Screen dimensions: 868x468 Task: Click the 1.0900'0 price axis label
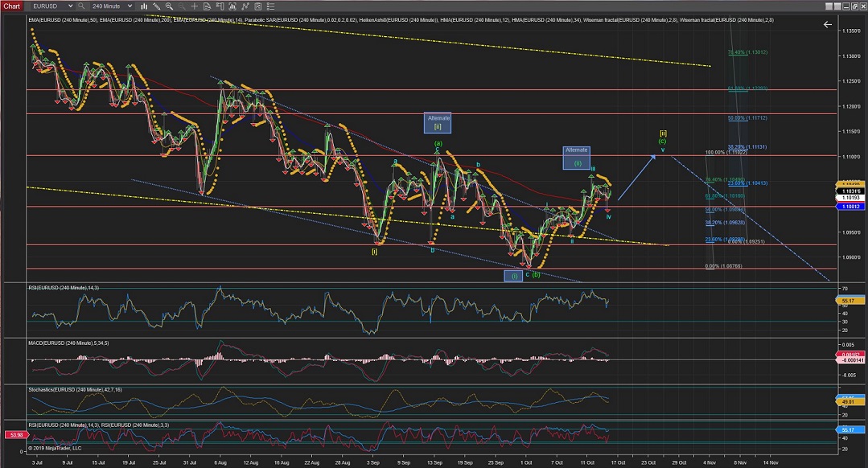pyautogui.click(x=850, y=257)
